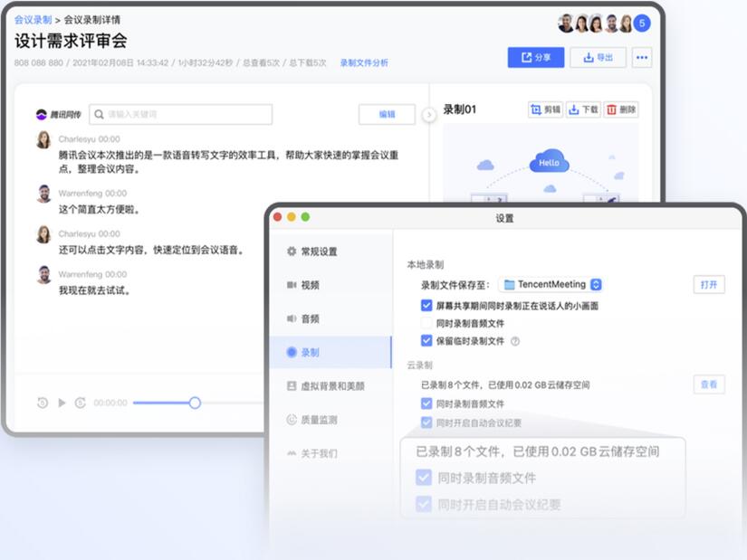Click the play button in audio player
The height and width of the screenshot is (560, 747).
point(62,403)
